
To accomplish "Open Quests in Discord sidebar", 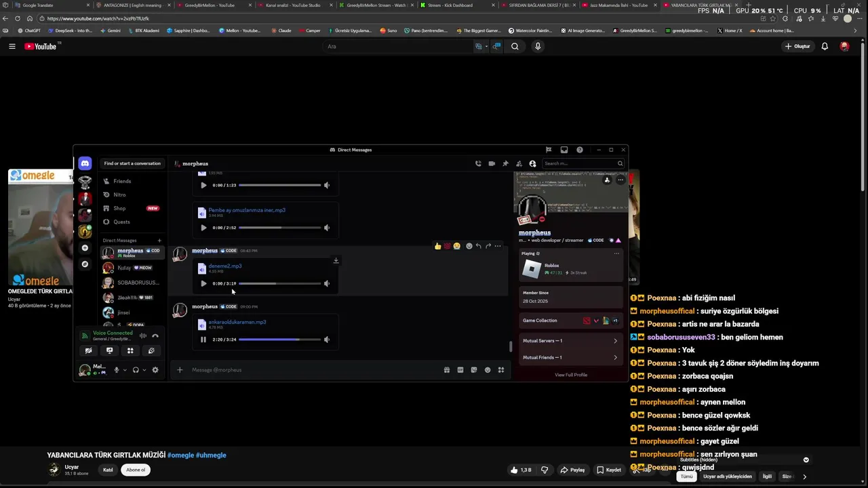I will pos(133,222).
